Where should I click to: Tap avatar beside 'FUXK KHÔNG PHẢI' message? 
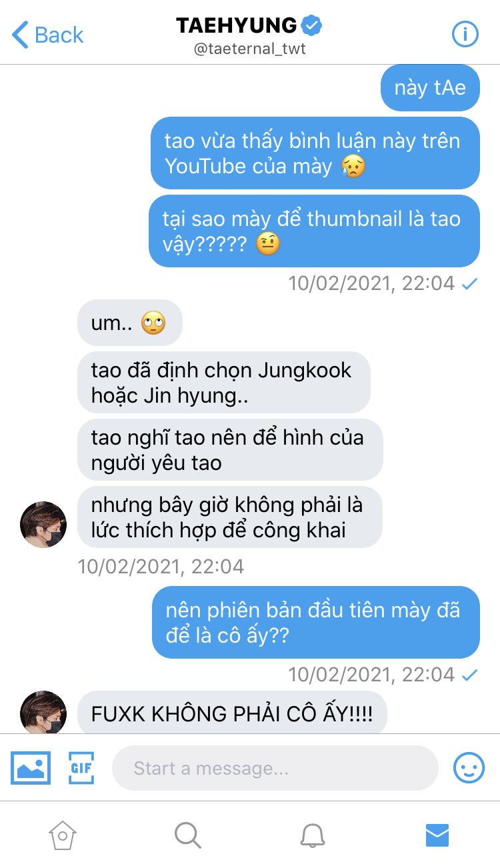tap(43, 713)
